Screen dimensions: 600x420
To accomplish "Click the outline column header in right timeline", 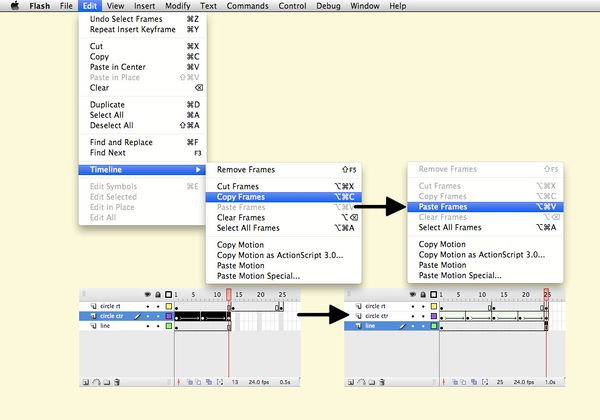I will 436,294.
